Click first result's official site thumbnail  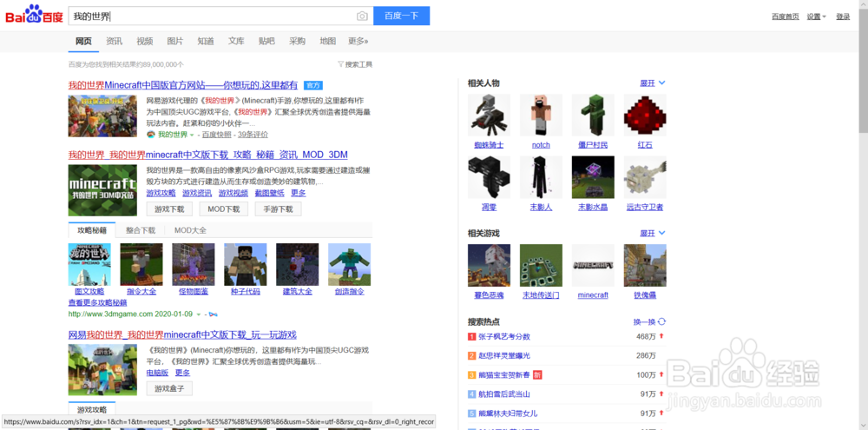(102, 116)
